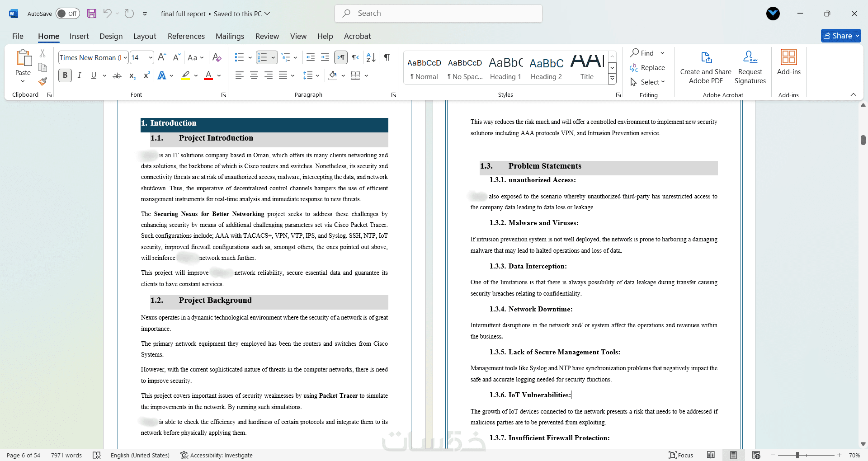Decrease paragraph indent
Viewport: 868px width, 461px height.
tap(311, 57)
